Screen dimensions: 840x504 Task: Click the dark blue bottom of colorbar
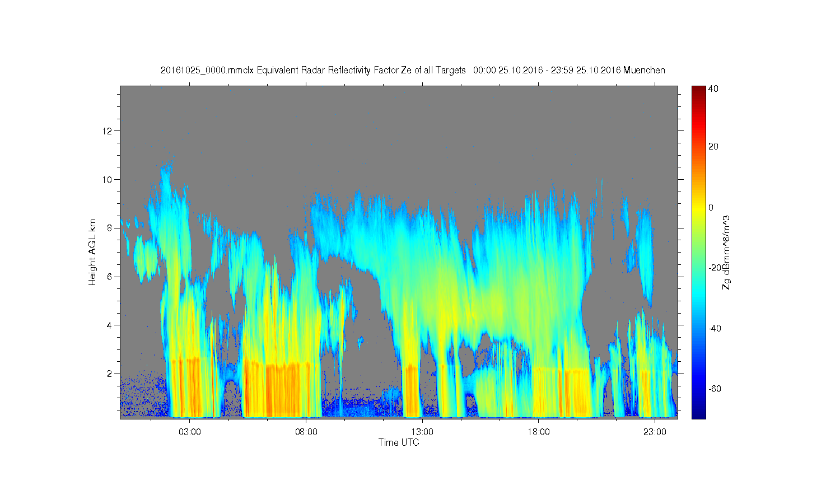click(698, 414)
